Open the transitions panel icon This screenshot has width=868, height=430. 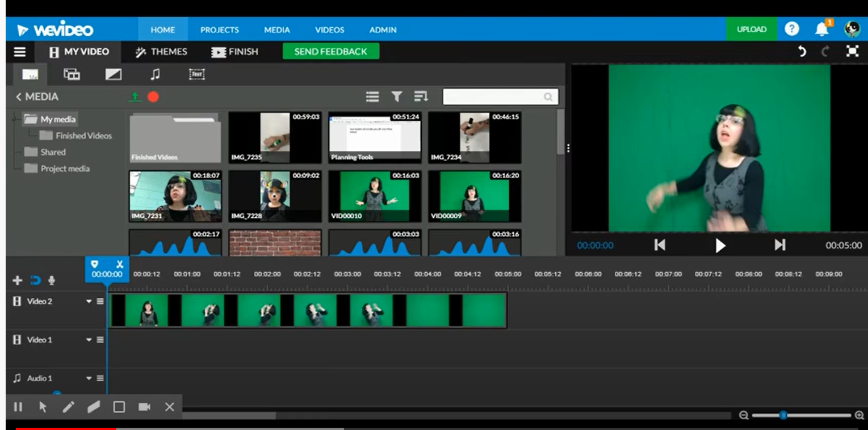pos(114,74)
